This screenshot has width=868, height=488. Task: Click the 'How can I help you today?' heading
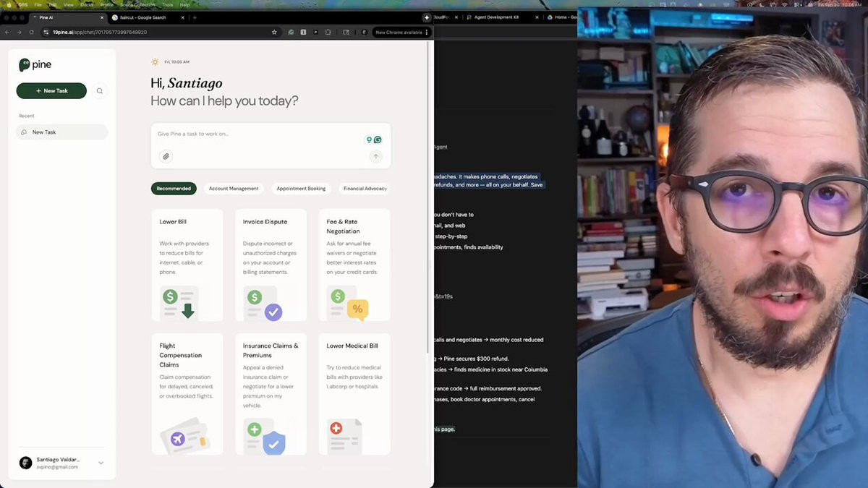point(224,100)
